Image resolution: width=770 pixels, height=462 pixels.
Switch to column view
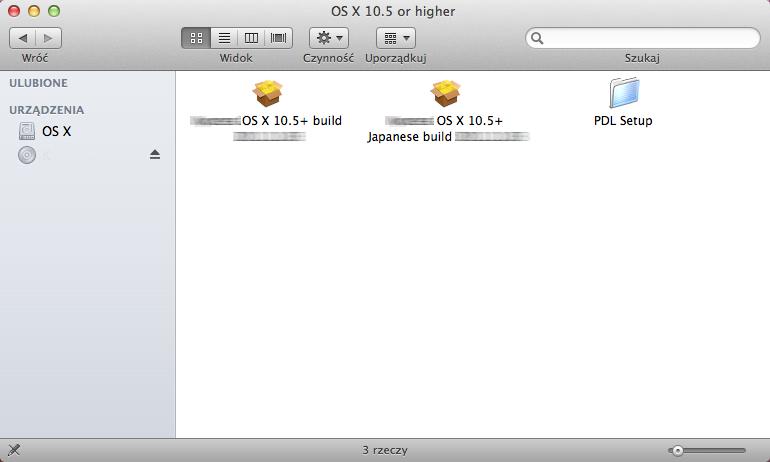coord(251,38)
